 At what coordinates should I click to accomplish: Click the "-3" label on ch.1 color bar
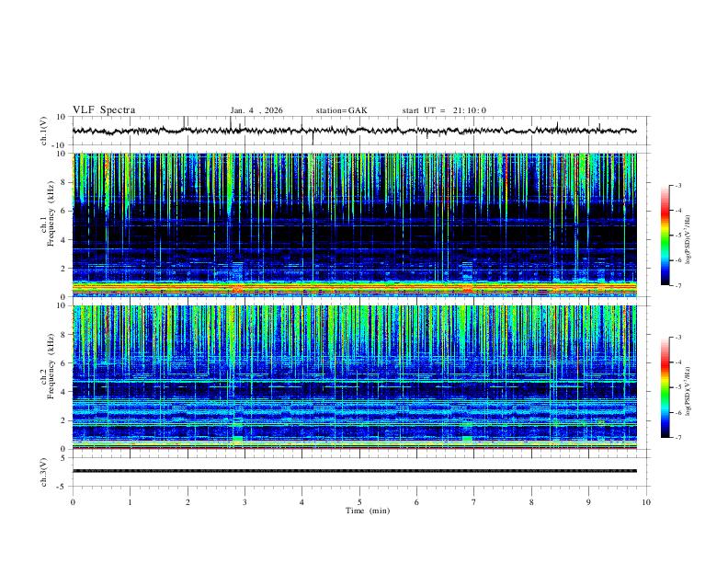pos(677,185)
